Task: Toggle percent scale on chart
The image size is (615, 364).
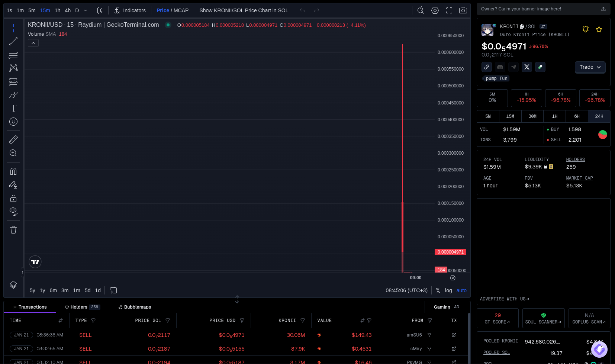Action: (438, 290)
